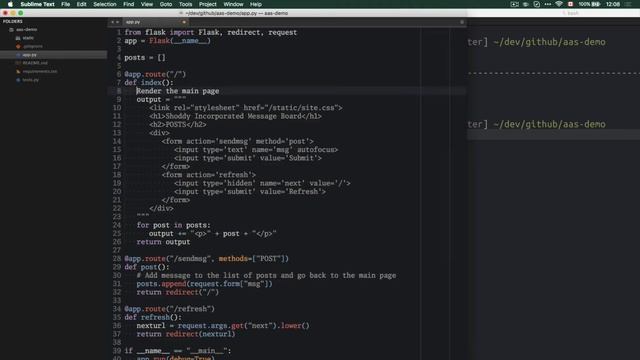Expand the static folder
This screenshot has height=360, width=640.
28,38
